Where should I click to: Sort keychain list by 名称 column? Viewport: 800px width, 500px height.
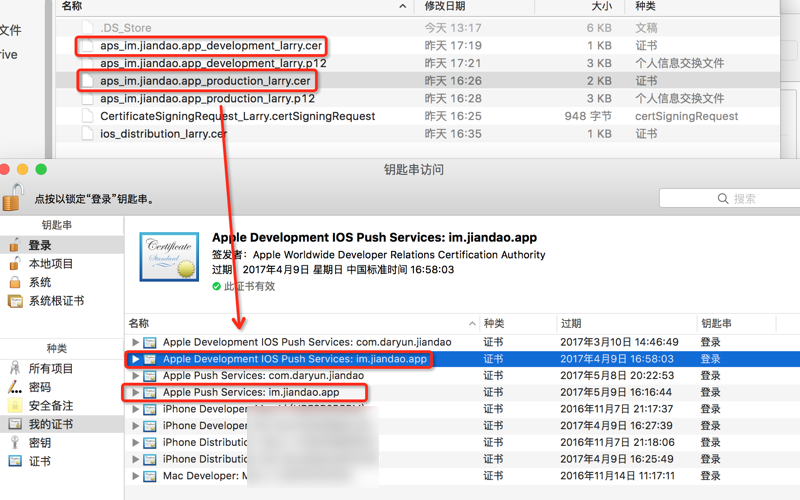tap(302, 323)
